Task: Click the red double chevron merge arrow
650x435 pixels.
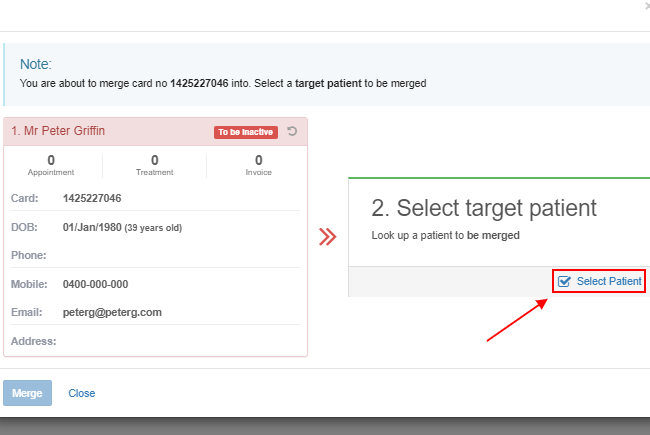Action: (327, 237)
